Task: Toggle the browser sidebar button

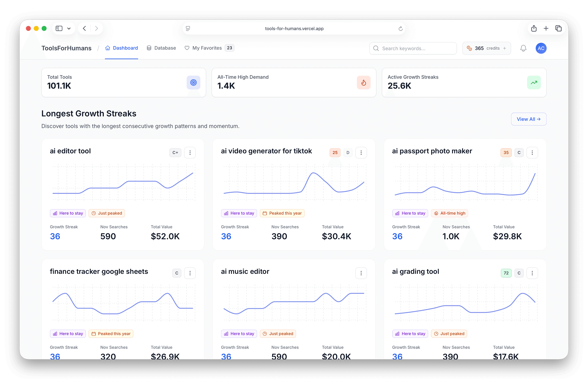Action: pos(59,29)
